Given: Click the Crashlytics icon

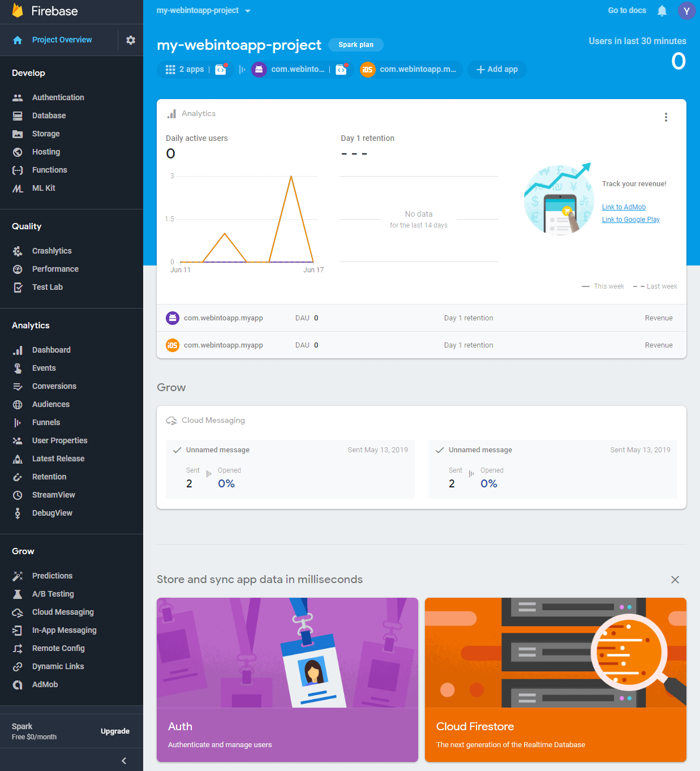Looking at the screenshot, I should click(x=18, y=251).
